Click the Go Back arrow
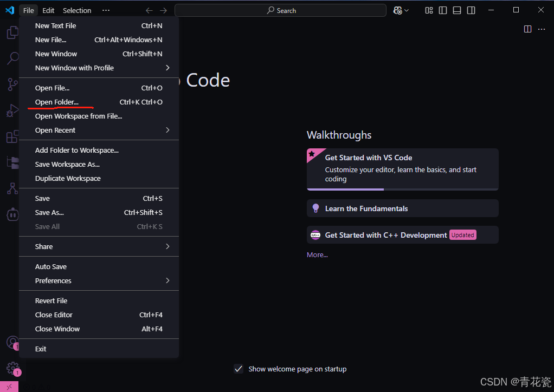 click(x=149, y=11)
